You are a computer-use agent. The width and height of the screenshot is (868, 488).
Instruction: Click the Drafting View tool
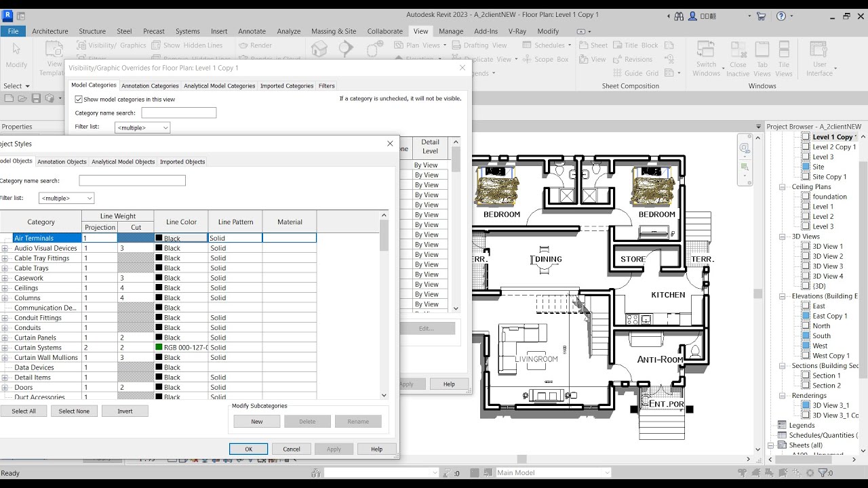[x=479, y=45]
